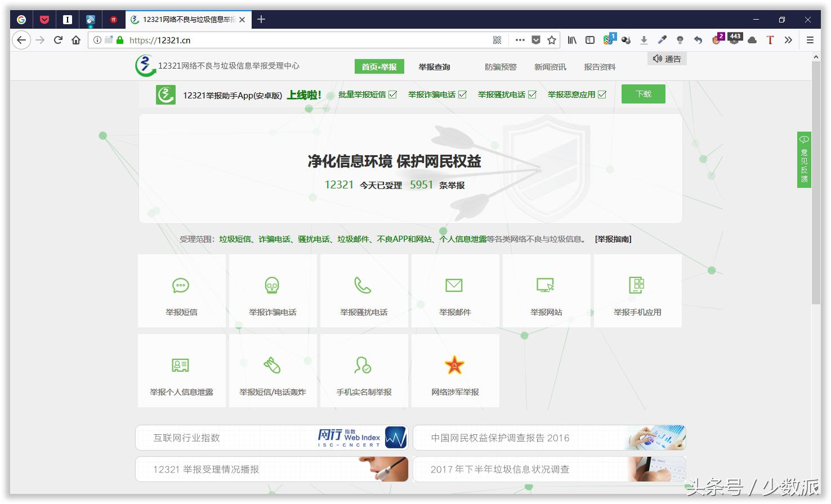Select the 手机实名制举报 person icon
Image resolution: width=831 pixels, height=504 pixels.
(x=364, y=366)
